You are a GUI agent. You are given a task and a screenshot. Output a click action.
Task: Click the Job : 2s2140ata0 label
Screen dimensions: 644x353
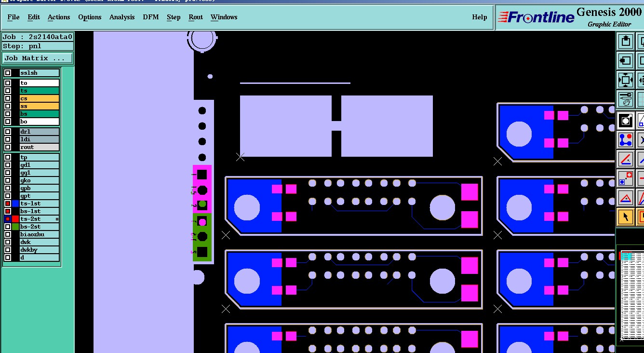click(38, 37)
